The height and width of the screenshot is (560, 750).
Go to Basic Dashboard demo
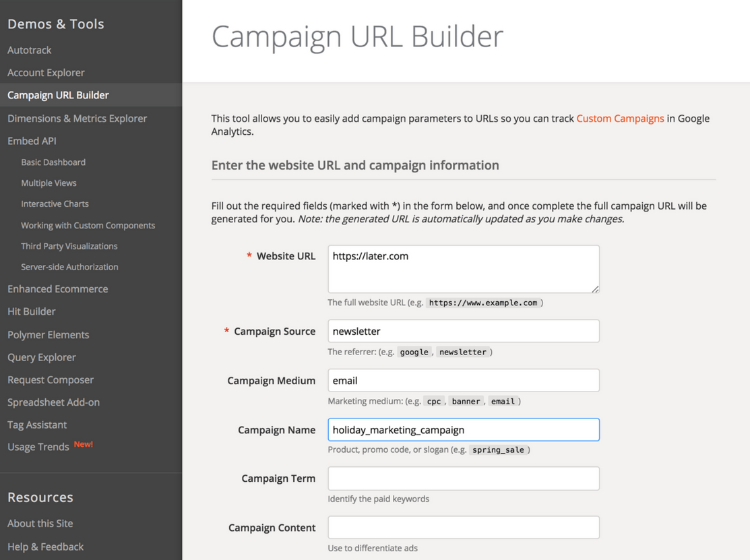(53, 162)
